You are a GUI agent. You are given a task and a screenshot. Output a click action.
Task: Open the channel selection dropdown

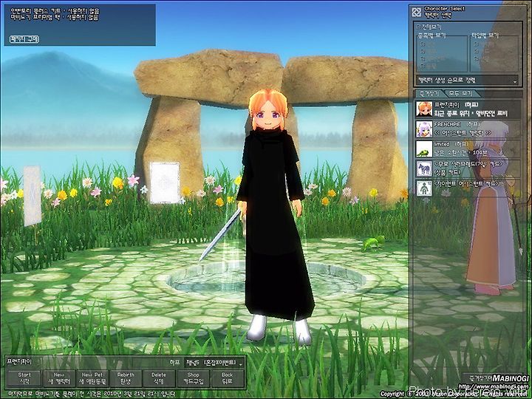214,363
